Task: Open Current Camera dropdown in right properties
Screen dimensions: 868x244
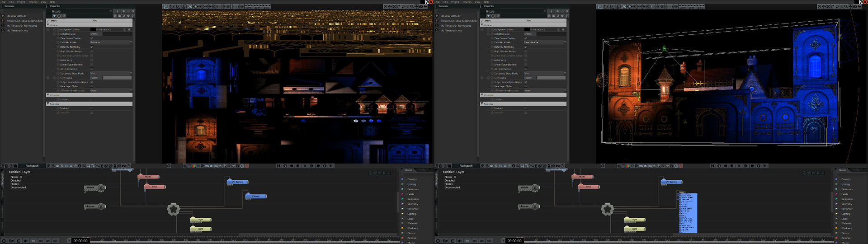Action: coord(545,42)
